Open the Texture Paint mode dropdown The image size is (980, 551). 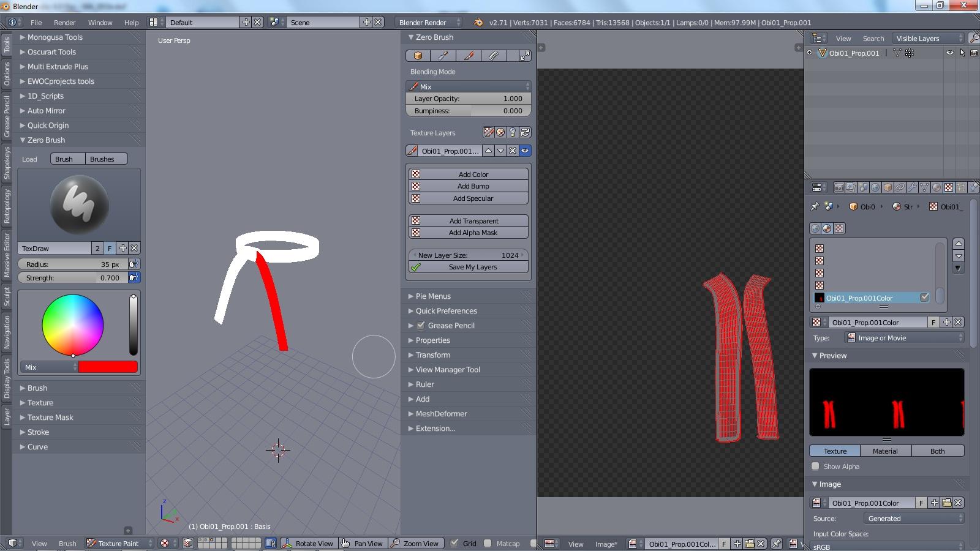pyautogui.click(x=119, y=543)
